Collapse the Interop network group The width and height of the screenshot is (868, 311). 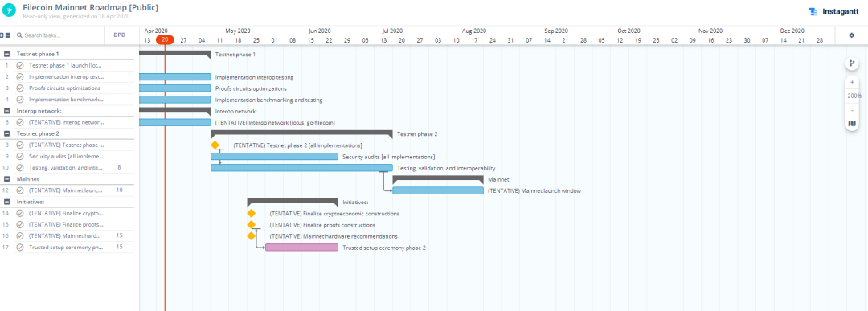6,111
